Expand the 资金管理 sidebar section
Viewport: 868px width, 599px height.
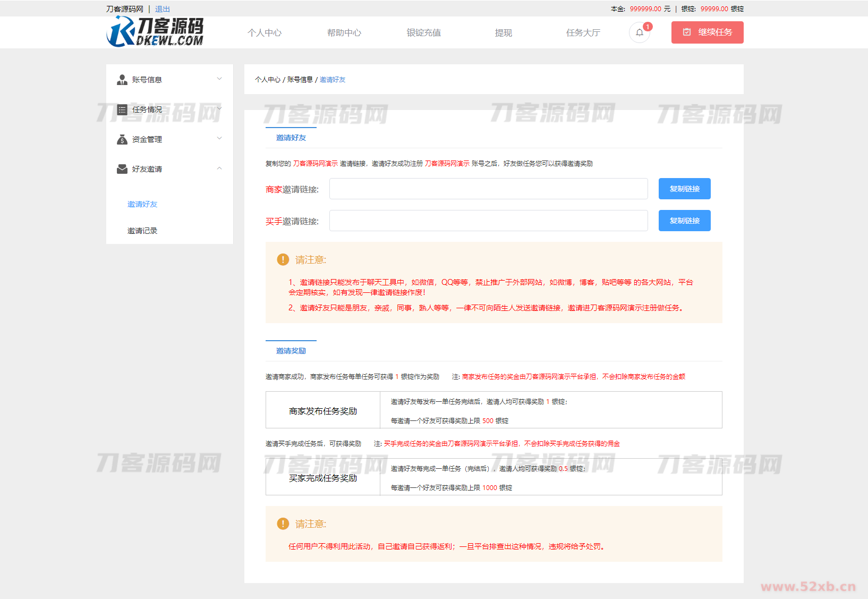(219, 139)
